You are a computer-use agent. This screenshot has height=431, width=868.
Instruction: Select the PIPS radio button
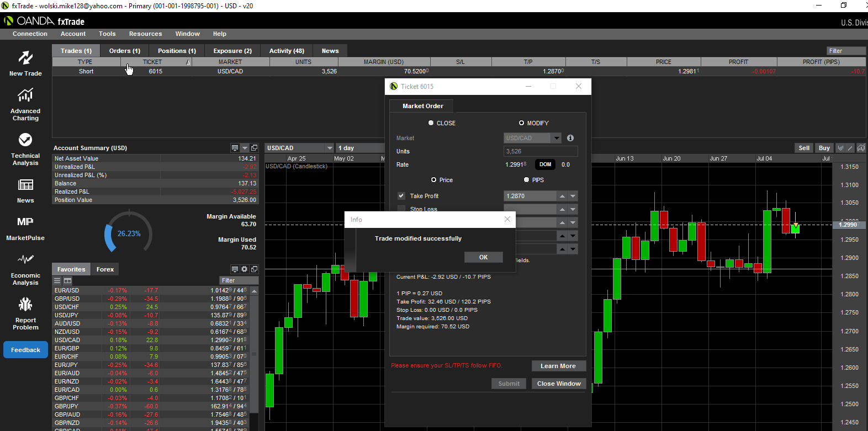pos(526,180)
